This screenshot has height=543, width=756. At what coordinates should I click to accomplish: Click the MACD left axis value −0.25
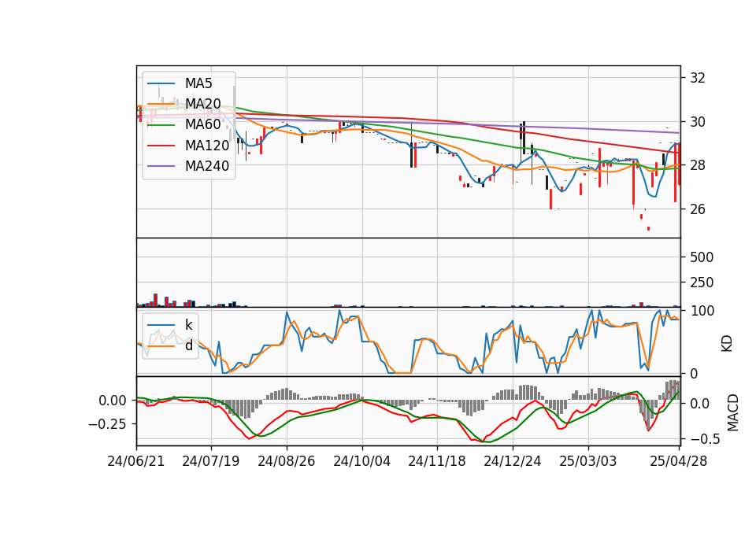click(x=106, y=424)
